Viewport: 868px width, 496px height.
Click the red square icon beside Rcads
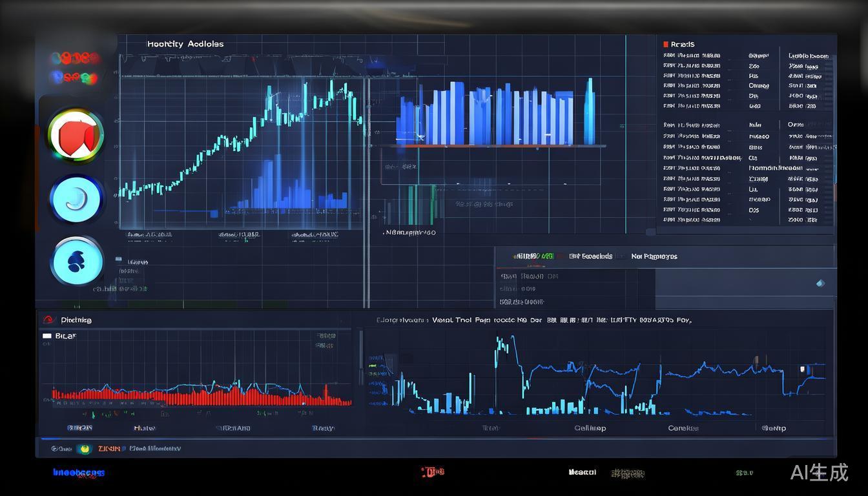(665, 45)
